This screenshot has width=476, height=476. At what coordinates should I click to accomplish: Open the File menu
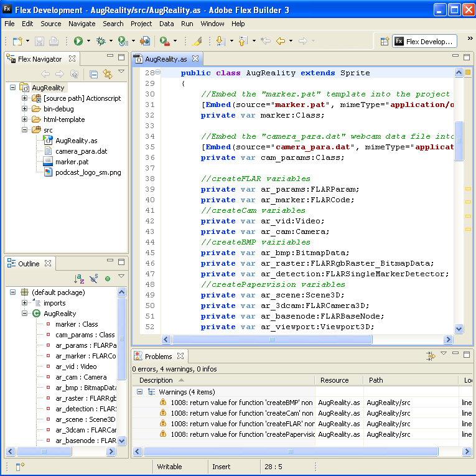pos(9,24)
